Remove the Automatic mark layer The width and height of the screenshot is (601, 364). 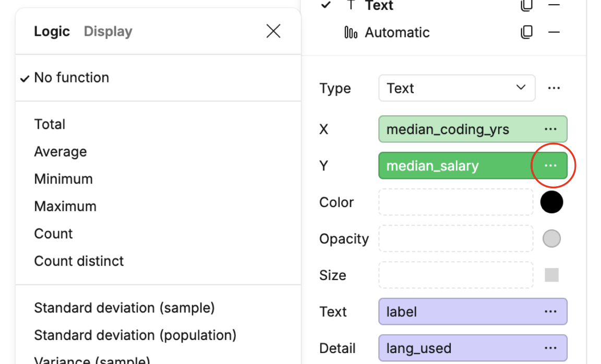554,32
